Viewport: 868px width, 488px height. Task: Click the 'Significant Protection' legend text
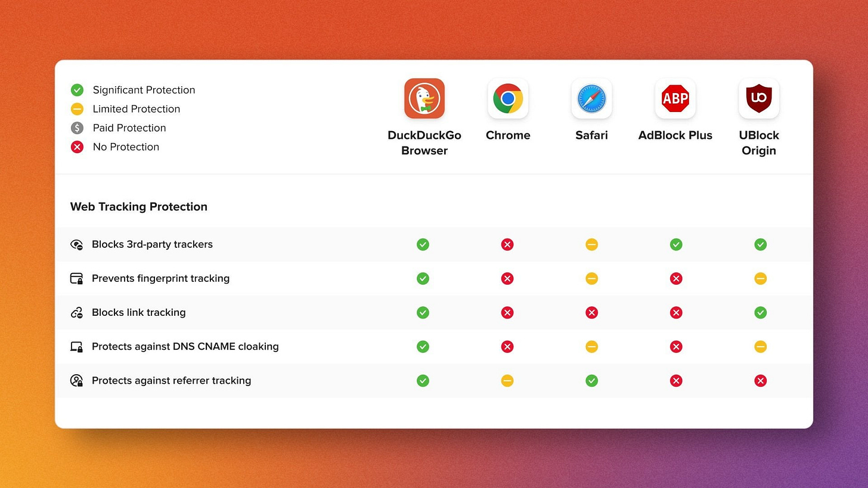point(144,90)
